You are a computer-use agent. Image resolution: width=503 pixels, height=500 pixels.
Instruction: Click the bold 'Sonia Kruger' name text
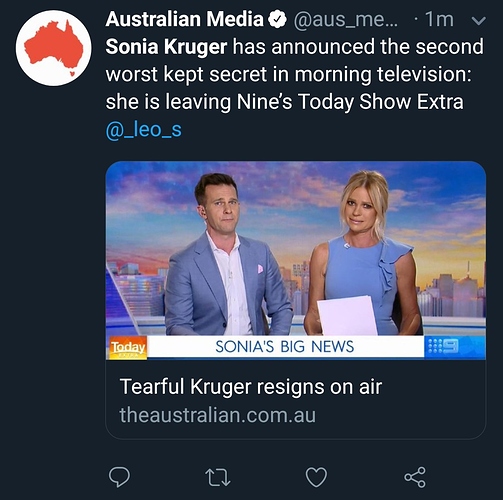(166, 46)
